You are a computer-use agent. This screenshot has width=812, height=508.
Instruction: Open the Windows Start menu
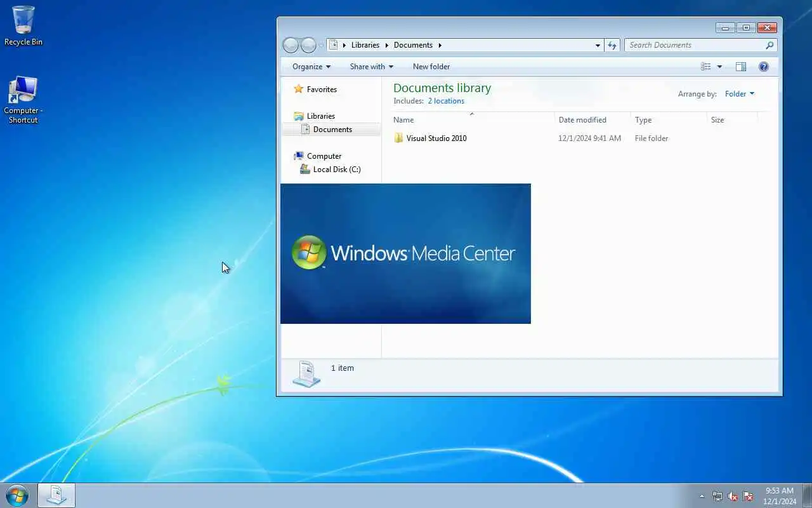coord(17,495)
